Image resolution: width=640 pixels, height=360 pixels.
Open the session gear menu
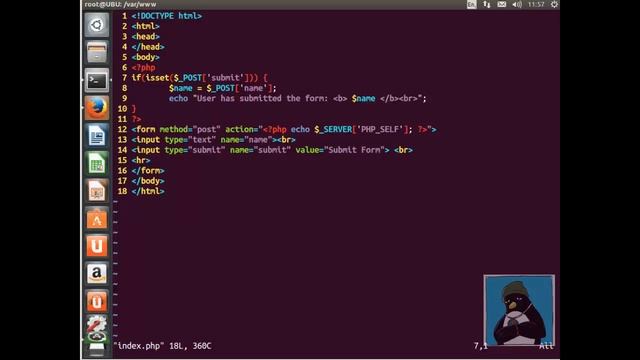pos(554,4)
